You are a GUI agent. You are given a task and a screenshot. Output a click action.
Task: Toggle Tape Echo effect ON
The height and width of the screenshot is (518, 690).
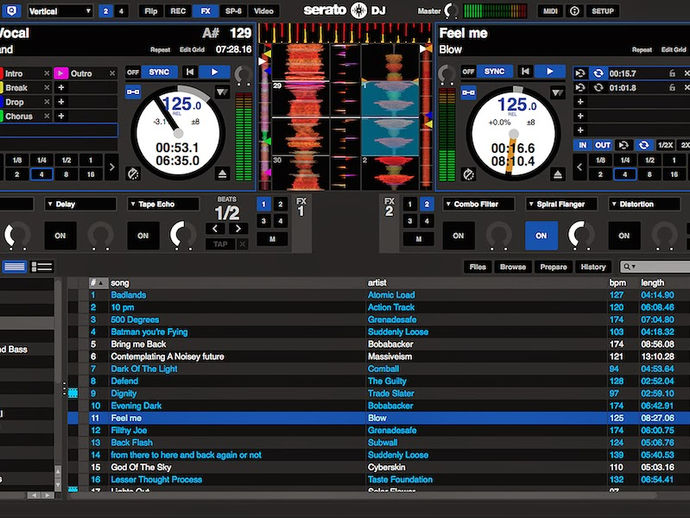143,236
